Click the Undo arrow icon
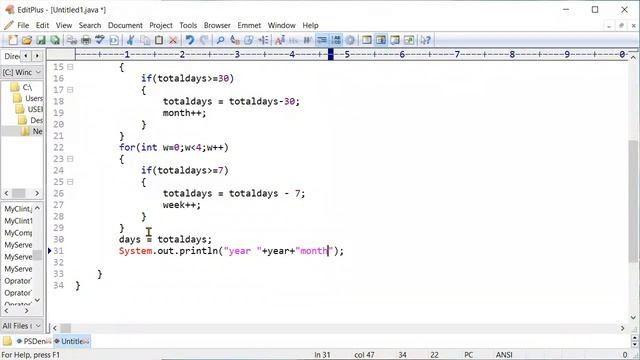This screenshot has width=640, height=360. pos(190,40)
